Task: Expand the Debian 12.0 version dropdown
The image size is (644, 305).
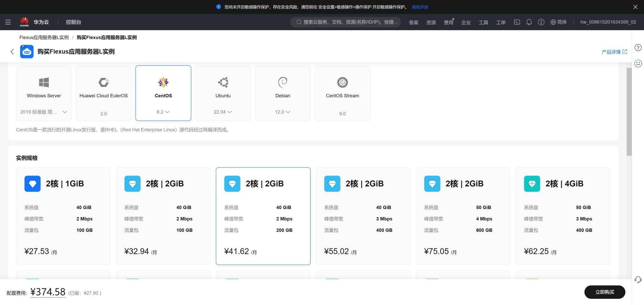Action: [282, 112]
